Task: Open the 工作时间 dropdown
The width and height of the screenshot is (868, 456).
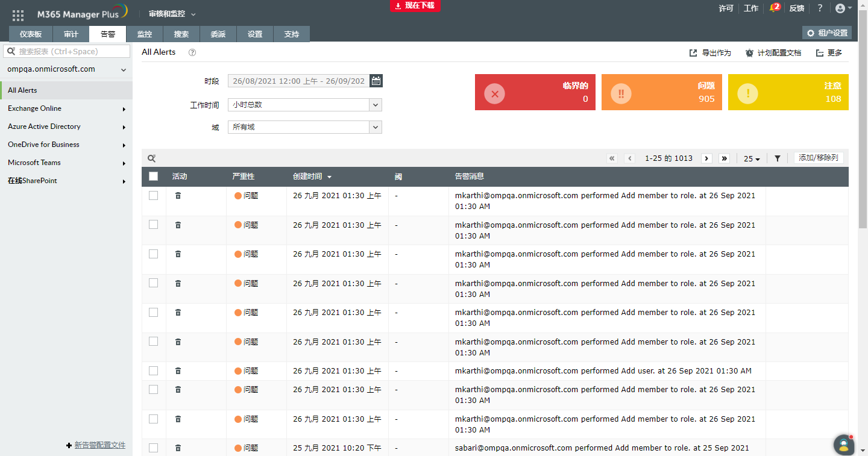Action: coord(304,105)
